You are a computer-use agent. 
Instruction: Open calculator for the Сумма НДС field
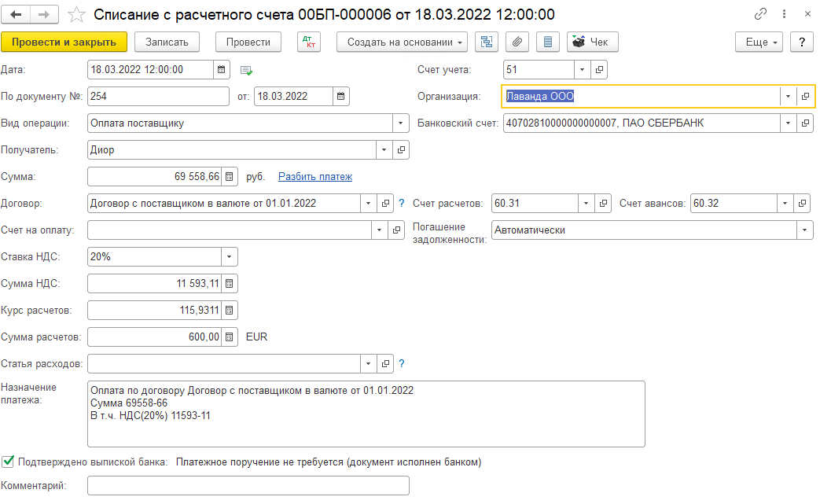pos(229,284)
